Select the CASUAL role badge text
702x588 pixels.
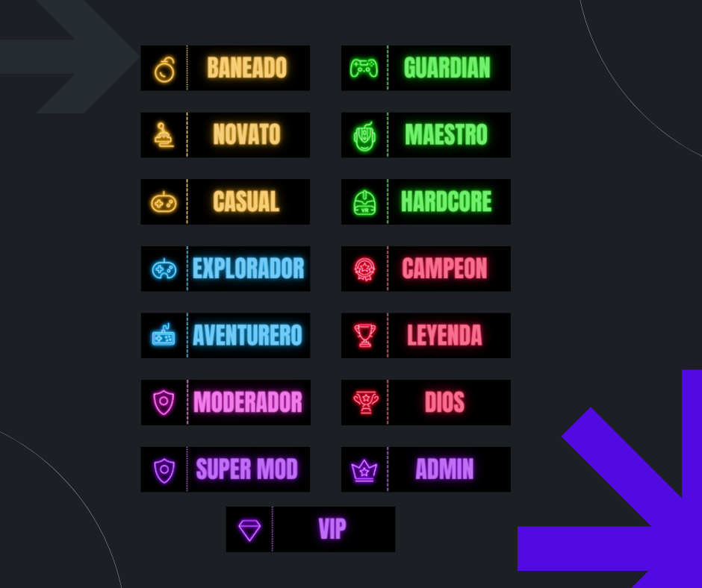coord(246,201)
